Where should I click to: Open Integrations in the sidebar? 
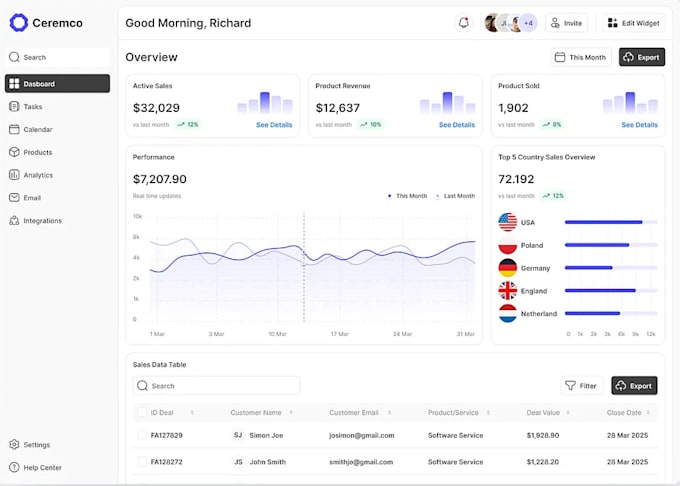coord(42,220)
